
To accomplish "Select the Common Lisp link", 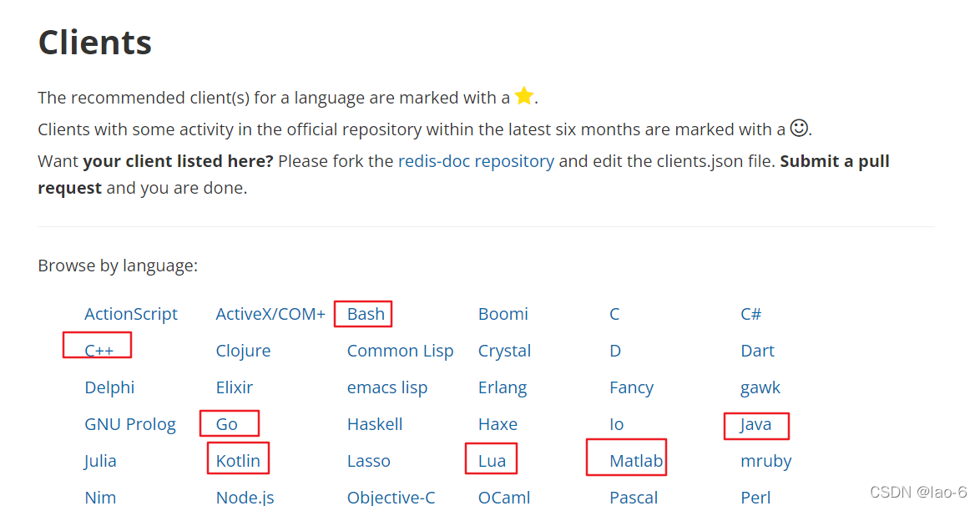I will coord(400,351).
